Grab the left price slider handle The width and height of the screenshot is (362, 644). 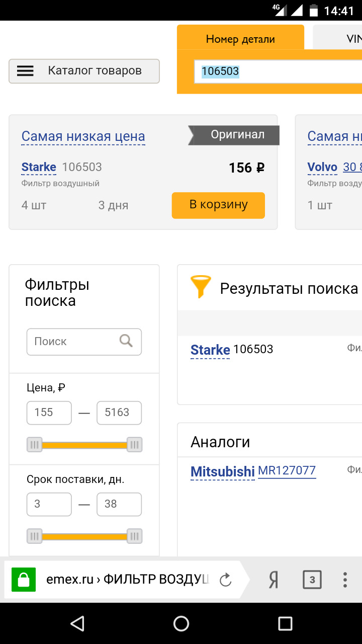pyautogui.click(x=34, y=445)
